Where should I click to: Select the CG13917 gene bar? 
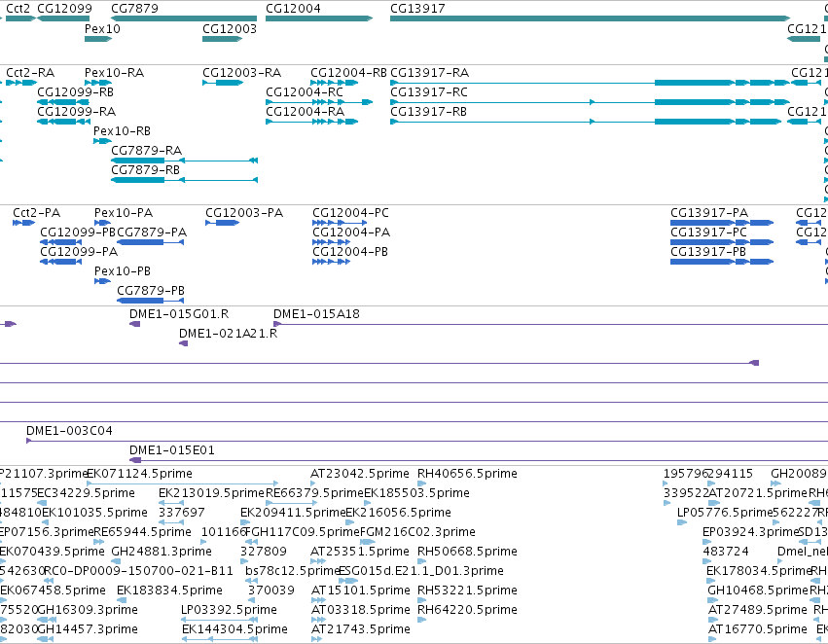pyautogui.click(x=591, y=18)
